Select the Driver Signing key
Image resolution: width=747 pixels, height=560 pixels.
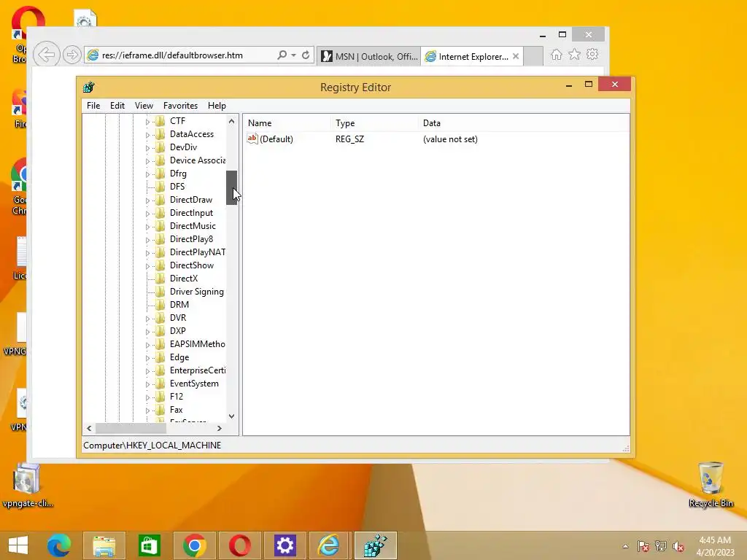197,292
